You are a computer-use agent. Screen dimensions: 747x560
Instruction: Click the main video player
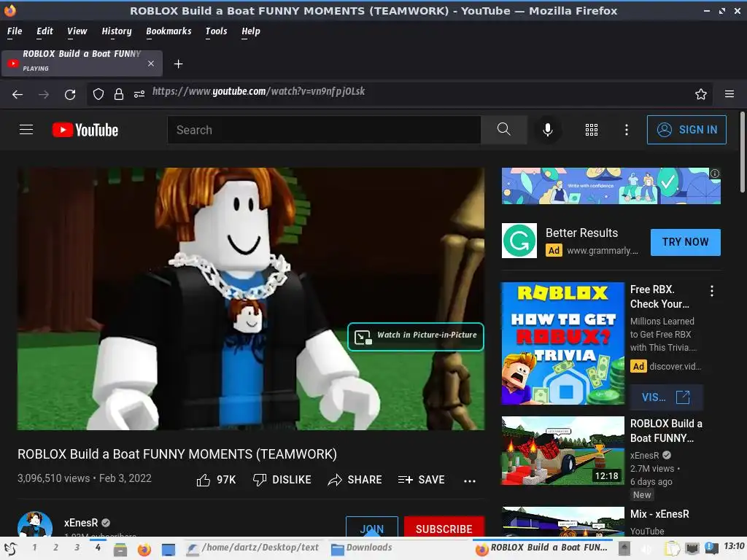point(251,298)
